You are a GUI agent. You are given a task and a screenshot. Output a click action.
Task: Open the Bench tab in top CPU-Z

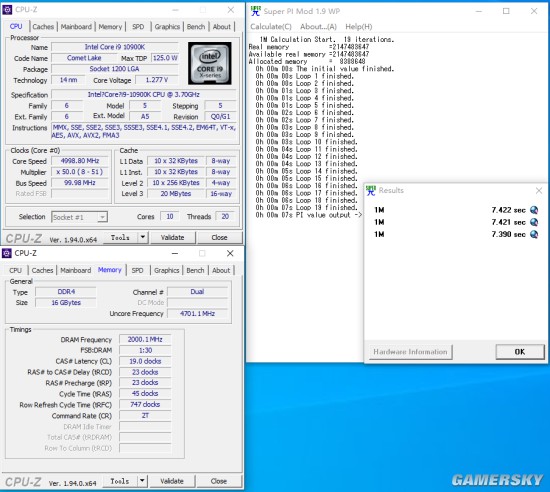[x=196, y=27]
